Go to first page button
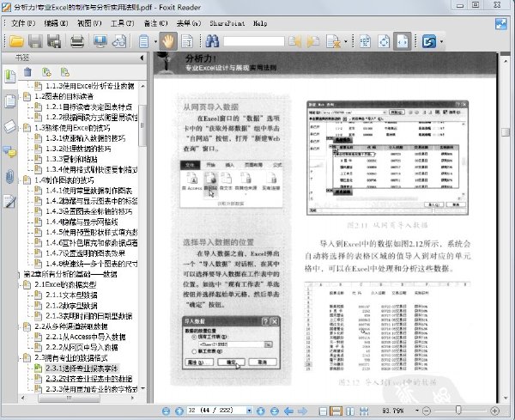The image size is (515, 420). (x=167, y=411)
